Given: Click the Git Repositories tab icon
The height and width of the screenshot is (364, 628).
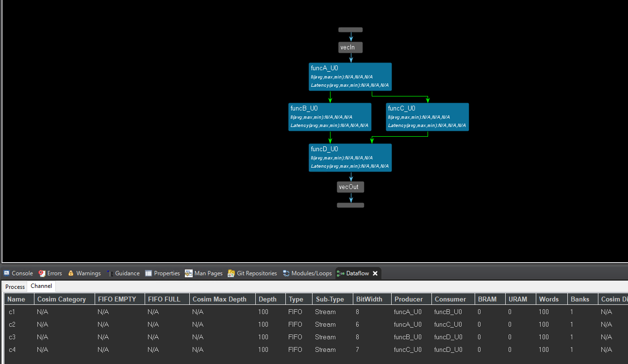Looking at the screenshot, I should [231, 273].
